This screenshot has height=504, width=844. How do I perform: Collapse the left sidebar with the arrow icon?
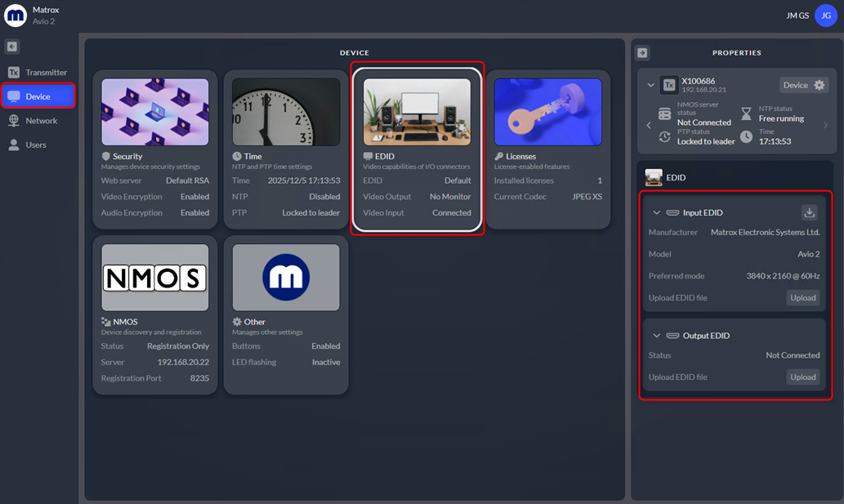tap(11, 47)
